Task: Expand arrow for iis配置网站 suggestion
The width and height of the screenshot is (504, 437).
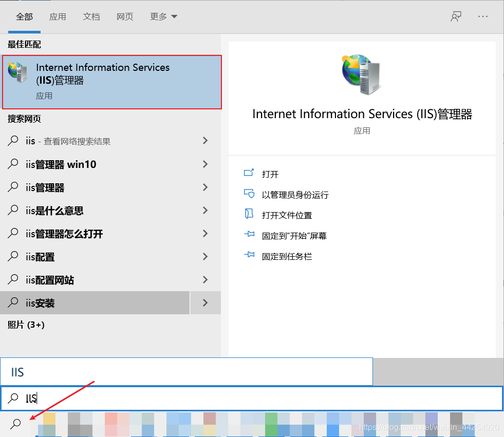Action: 205,279
